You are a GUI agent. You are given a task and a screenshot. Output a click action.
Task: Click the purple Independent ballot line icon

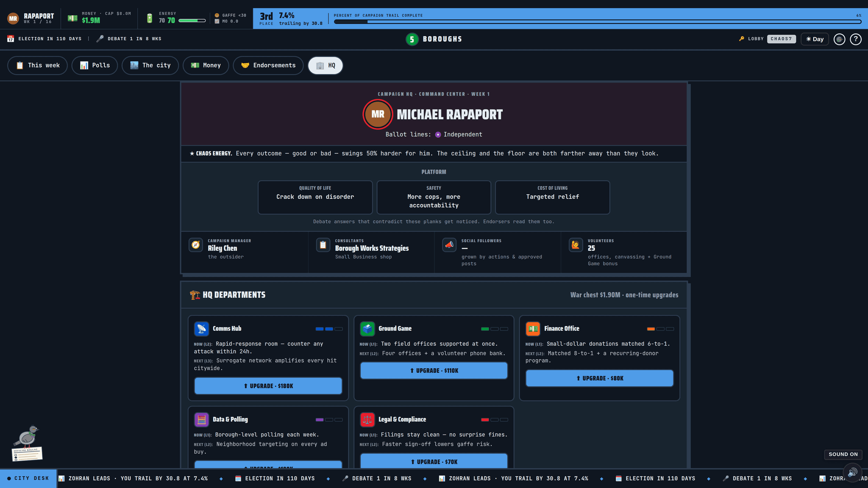tap(438, 135)
